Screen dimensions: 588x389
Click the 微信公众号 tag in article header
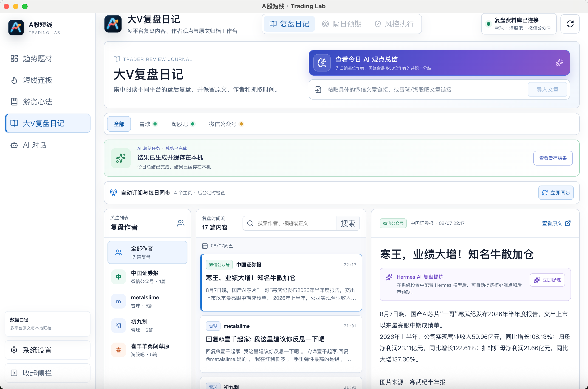click(393, 223)
